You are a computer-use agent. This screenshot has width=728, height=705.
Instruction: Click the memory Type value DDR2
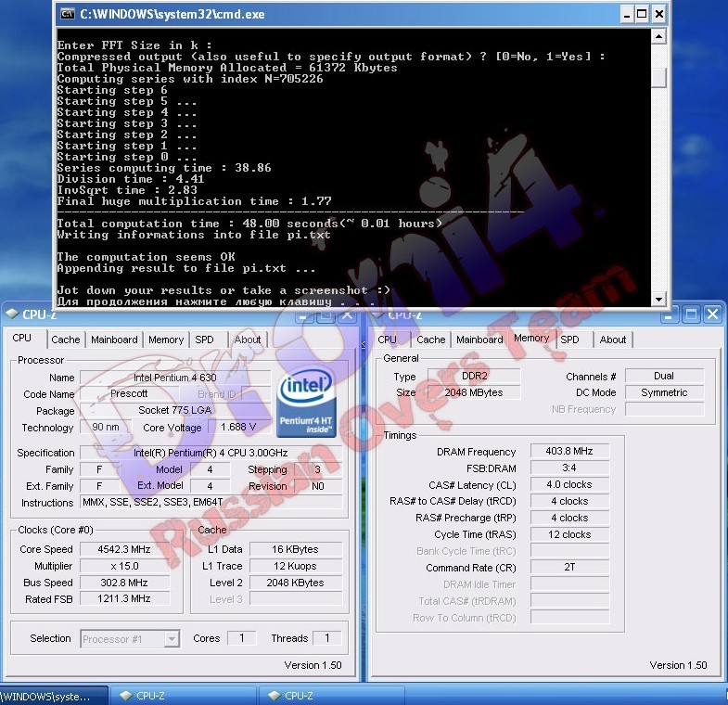[474, 376]
